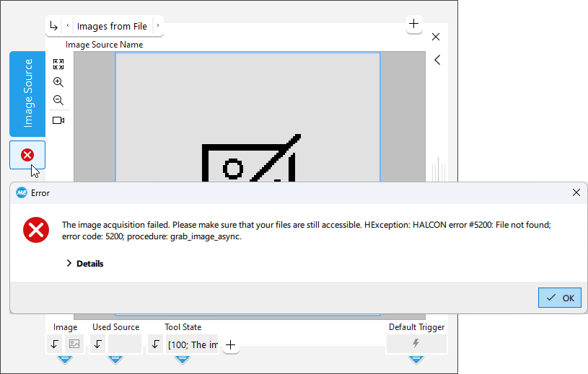
Task: Click the plus button at top right
Action: [413, 25]
